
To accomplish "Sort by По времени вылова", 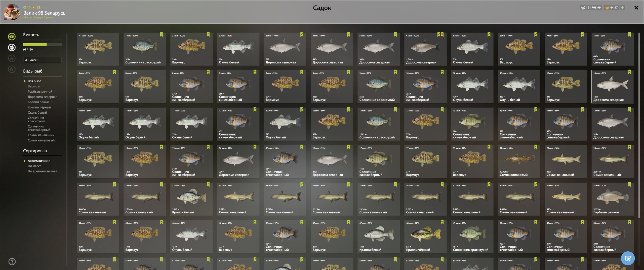I will 42,171.
